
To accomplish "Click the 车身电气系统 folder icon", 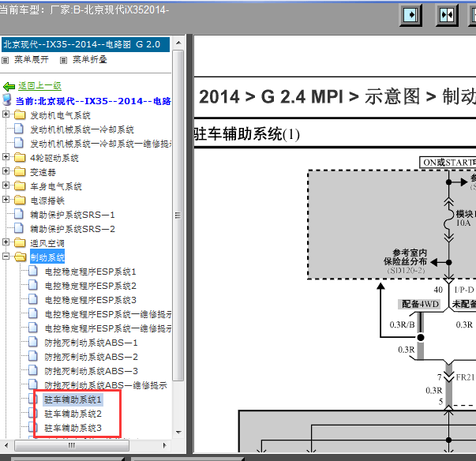I will [20, 186].
